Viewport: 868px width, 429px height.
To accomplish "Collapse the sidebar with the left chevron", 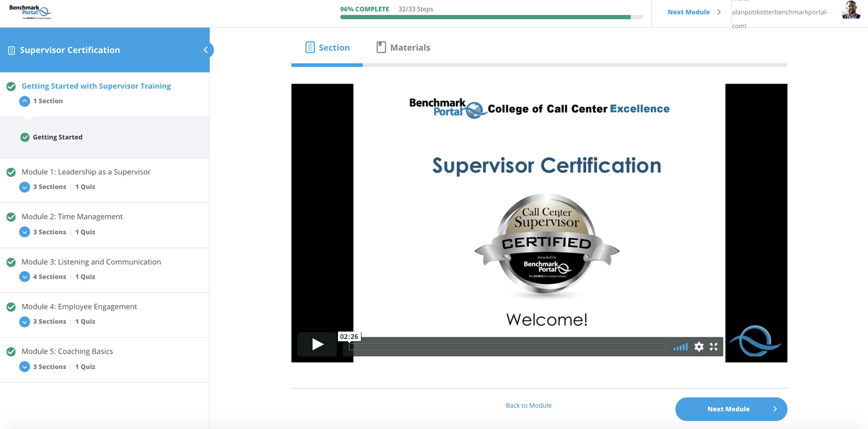I will coord(205,50).
